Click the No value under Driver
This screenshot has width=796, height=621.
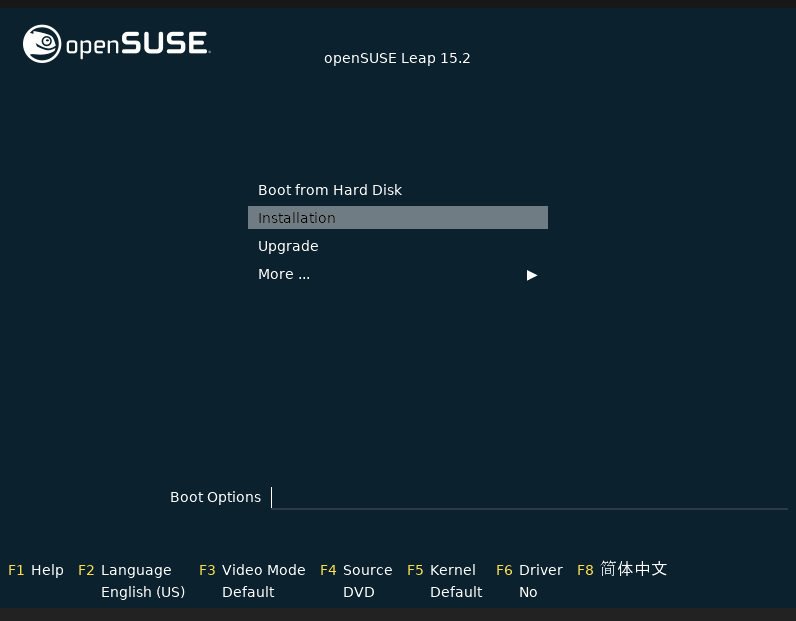point(528,592)
